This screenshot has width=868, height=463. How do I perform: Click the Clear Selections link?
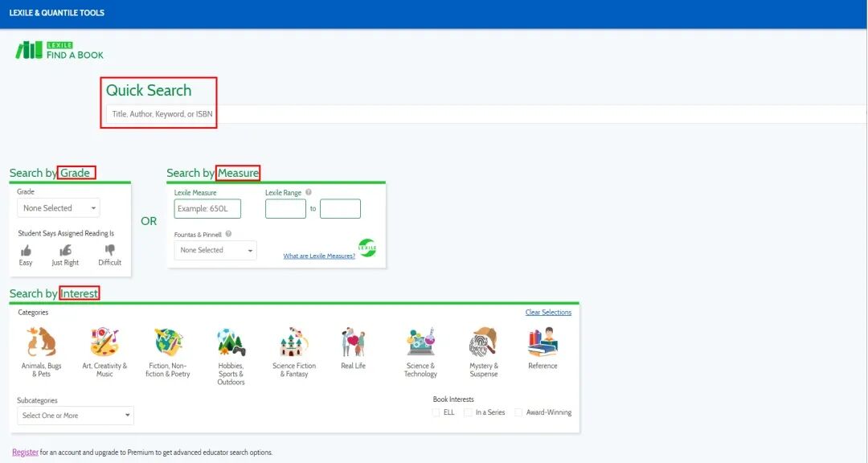[549, 313]
